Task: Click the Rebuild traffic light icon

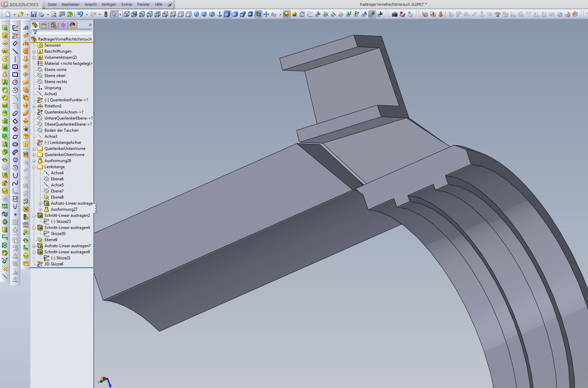Action: click(106, 14)
